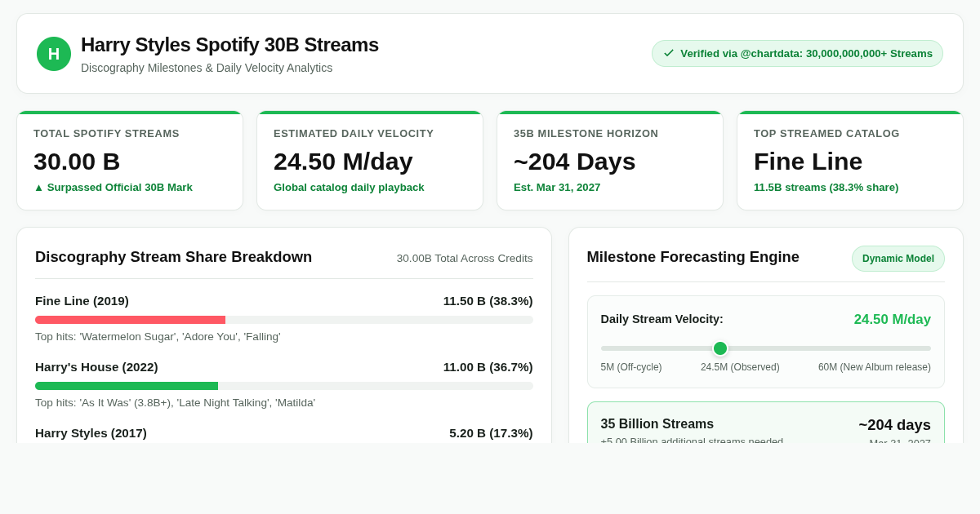980x514 pixels.
Task: Click the 24.50 M/day card value
Action: click(343, 162)
